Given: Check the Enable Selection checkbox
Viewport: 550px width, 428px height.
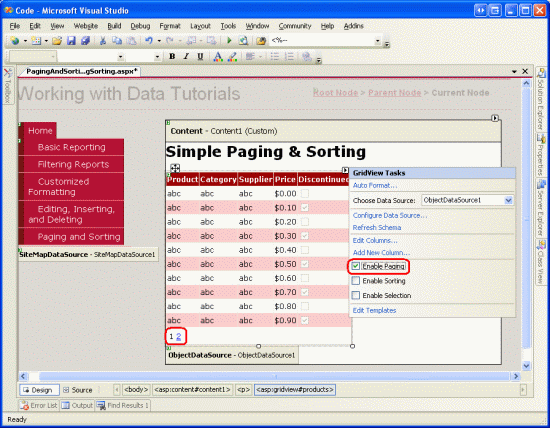Looking at the screenshot, I should [356, 295].
